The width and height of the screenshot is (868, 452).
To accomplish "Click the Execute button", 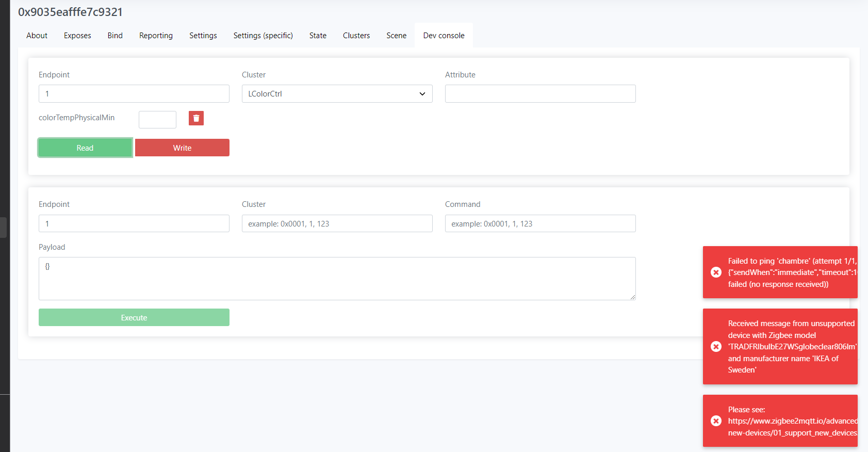I will (x=134, y=317).
